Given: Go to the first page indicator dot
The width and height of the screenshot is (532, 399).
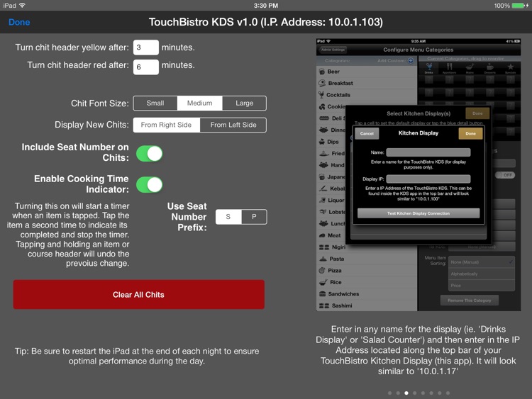Looking at the screenshot, I should pos(389,393).
